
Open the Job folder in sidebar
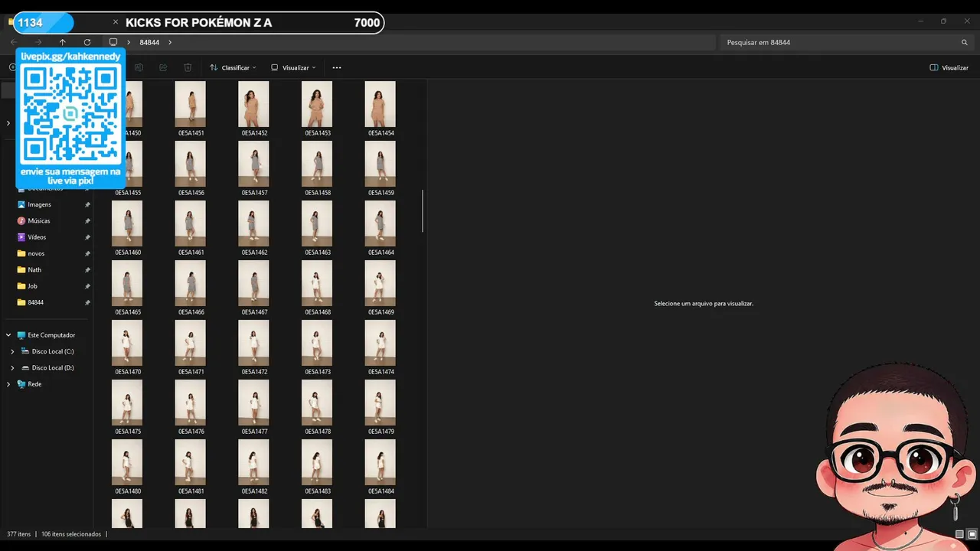click(32, 286)
